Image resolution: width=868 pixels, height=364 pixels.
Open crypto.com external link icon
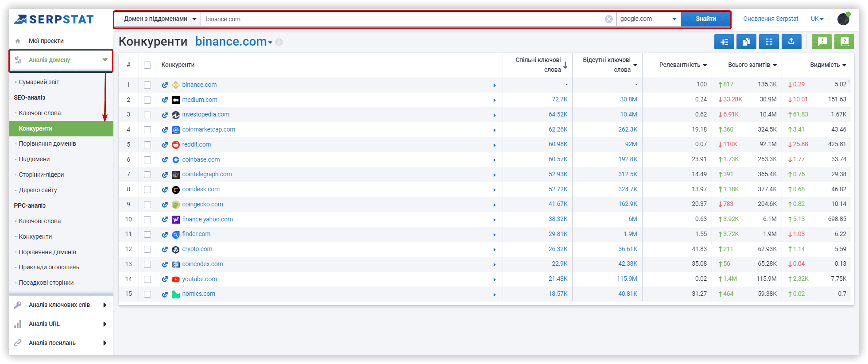165,250
